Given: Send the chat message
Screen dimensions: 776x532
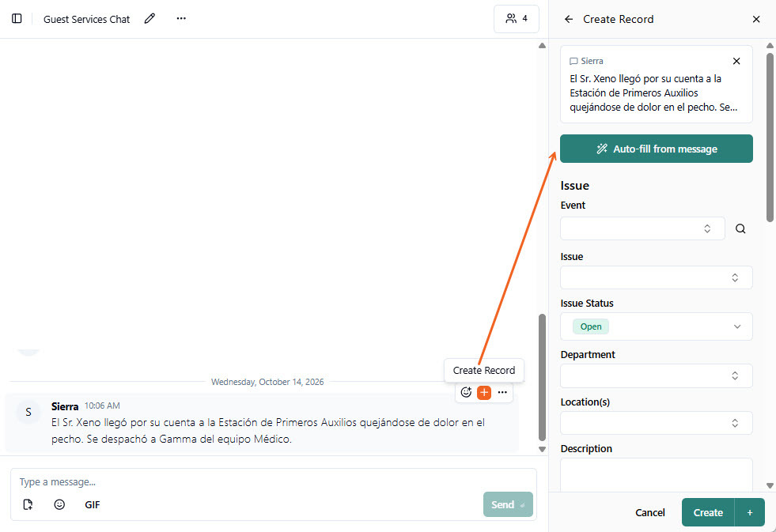Looking at the screenshot, I should [x=508, y=504].
